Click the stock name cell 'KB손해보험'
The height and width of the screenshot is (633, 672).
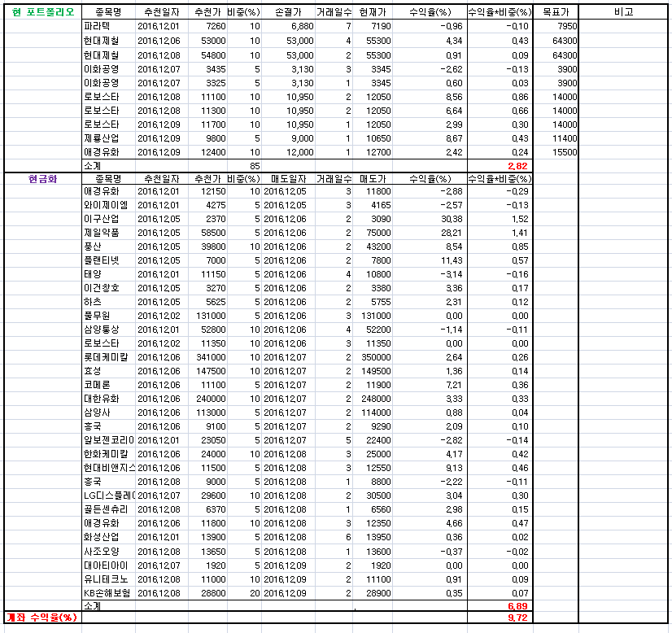[x=107, y=593]
